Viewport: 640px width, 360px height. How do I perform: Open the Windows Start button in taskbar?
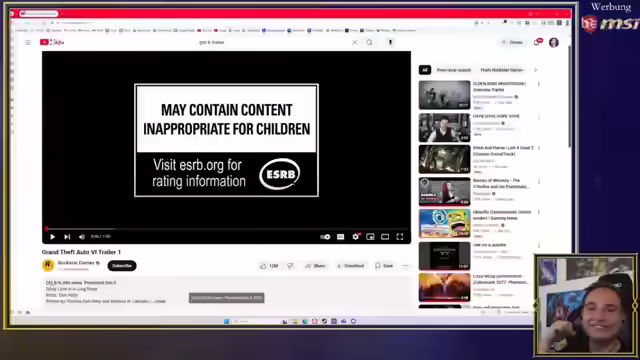click(227, 321)
